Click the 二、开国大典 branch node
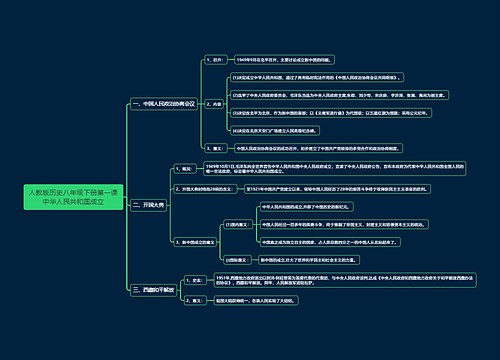 point(148,205)
